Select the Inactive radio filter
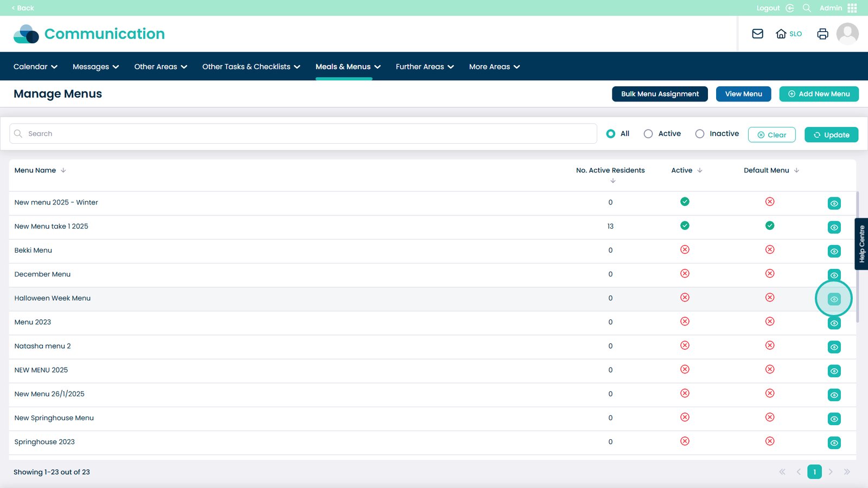Image resolution: width=868 pixels, height=488 pixels. pyautogui.click(x=700, y=134)
